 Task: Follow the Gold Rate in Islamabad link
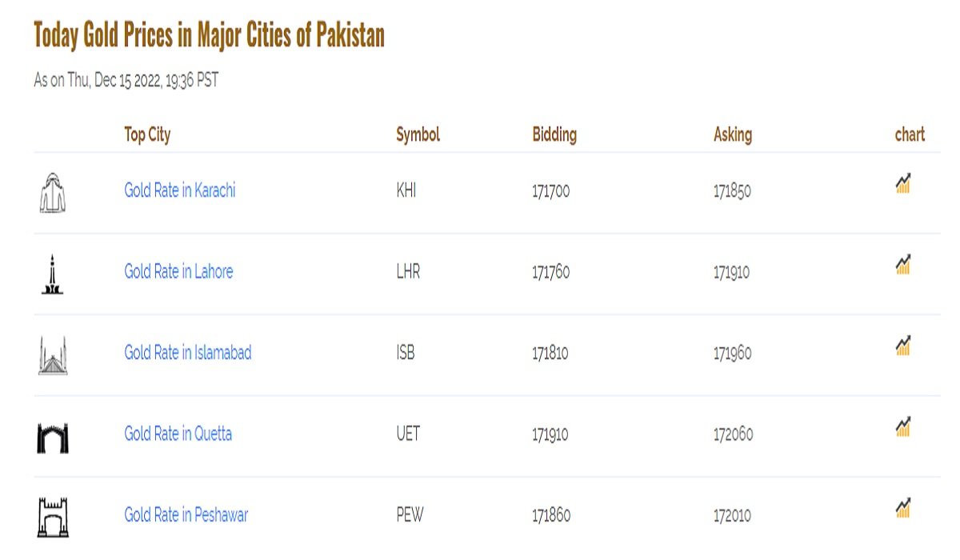[x=188, y=353]
